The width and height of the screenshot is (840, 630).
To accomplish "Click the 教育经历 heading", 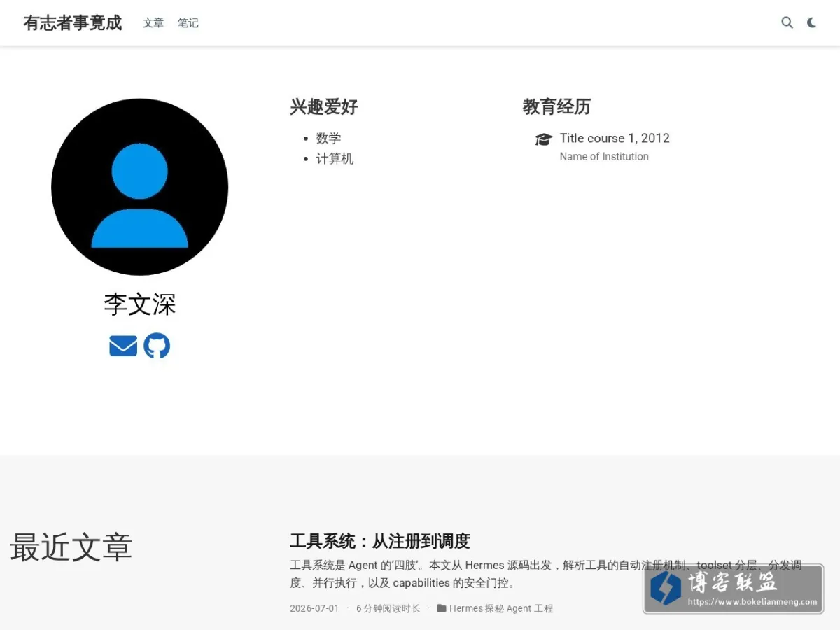I will (556, 106).
